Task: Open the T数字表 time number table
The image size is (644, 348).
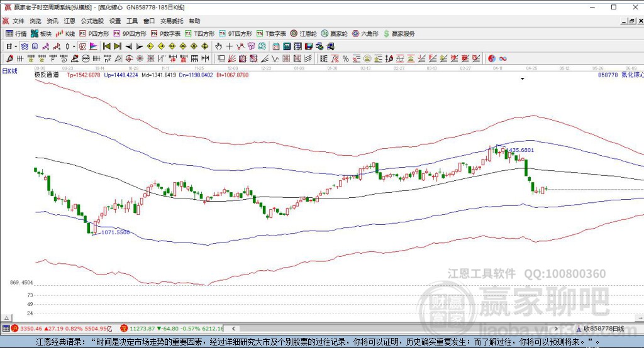Action: tap(271, 34)
